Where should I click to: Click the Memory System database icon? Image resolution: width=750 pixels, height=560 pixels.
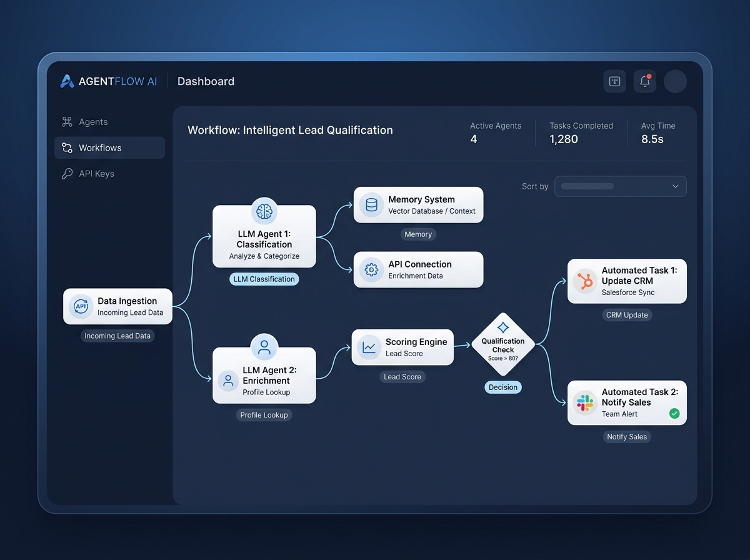[x=371, y=205]
